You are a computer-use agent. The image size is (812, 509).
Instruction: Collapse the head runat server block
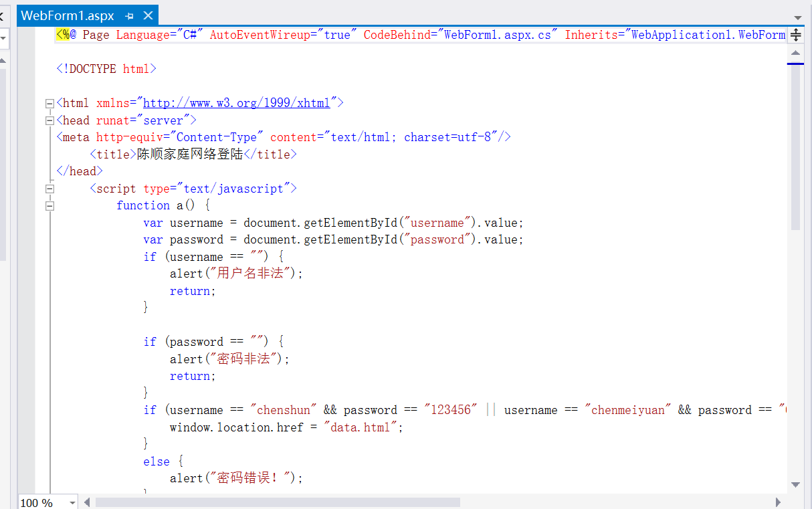[x=49, y=121]
